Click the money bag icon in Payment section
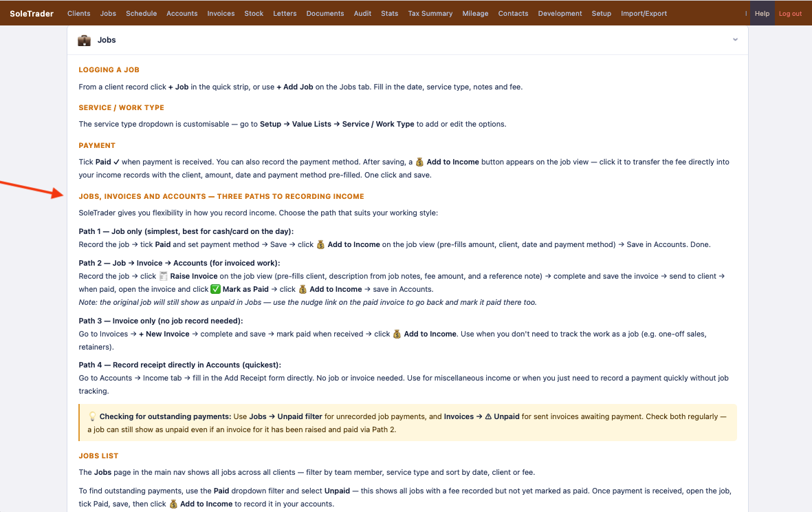812x512 pixels. pyautogui.click(x=419, y=162)
